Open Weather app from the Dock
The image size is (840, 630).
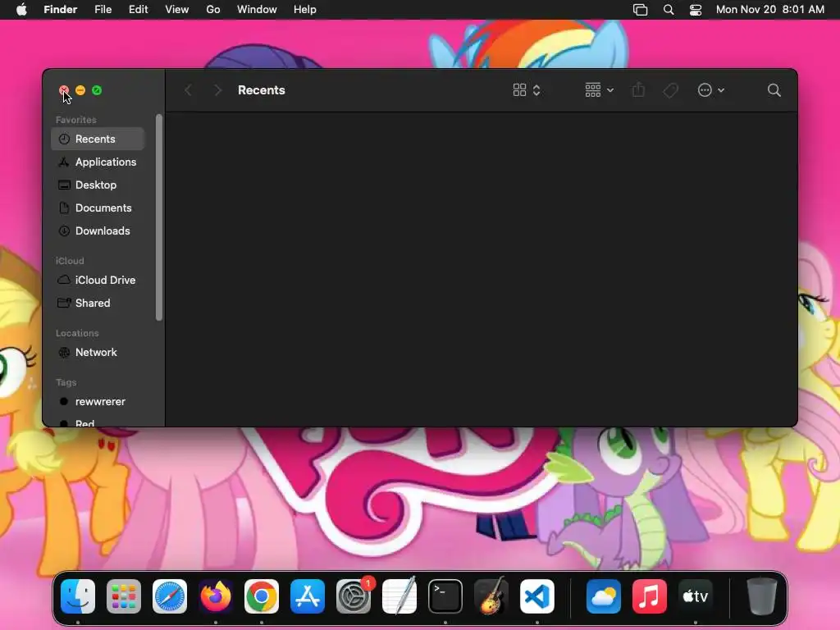tap(603, 596)
